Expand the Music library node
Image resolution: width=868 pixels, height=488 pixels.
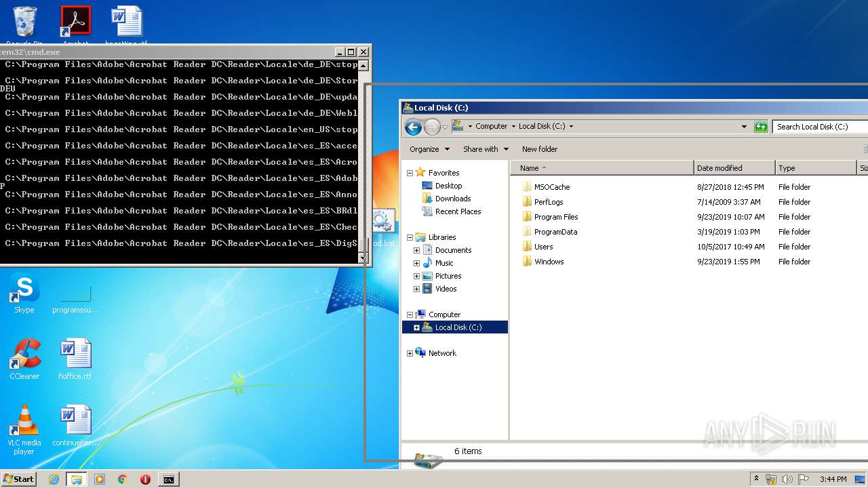[x=416, y=263]
